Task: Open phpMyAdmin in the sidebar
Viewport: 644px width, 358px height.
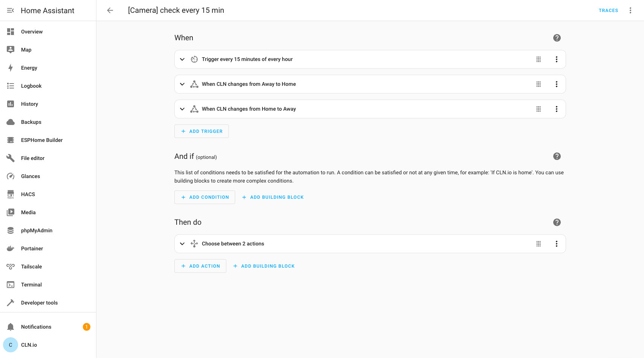Action: (x=48, y=230)
